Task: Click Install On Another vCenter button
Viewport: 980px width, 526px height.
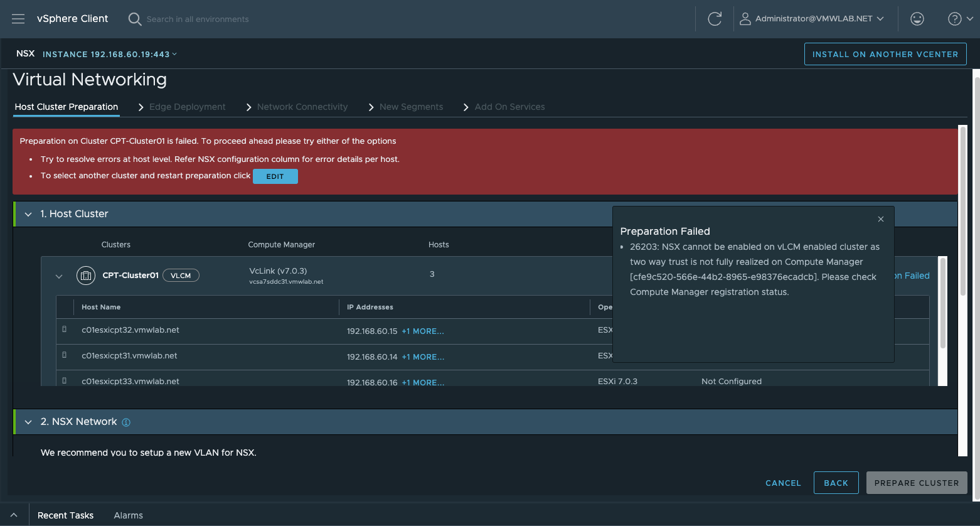Action: 885,54
